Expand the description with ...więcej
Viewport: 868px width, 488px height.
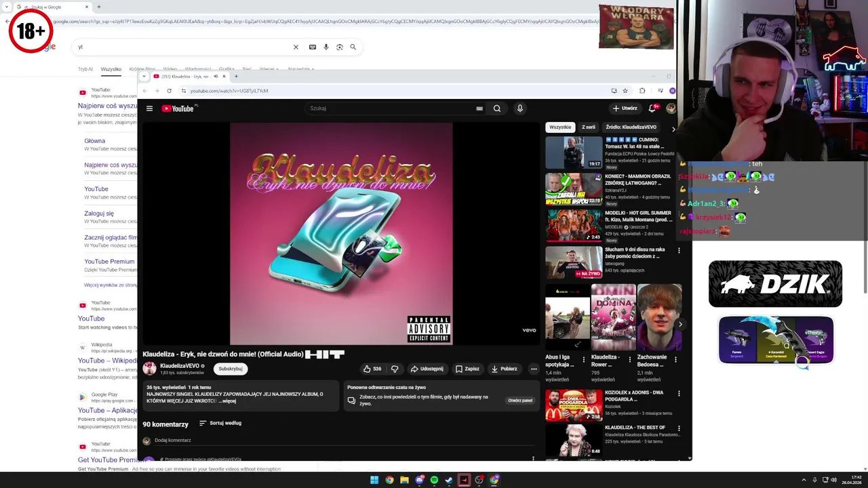tap(229, 401)
